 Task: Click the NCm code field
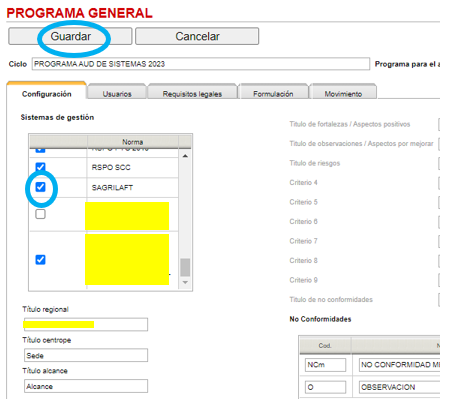325,365
